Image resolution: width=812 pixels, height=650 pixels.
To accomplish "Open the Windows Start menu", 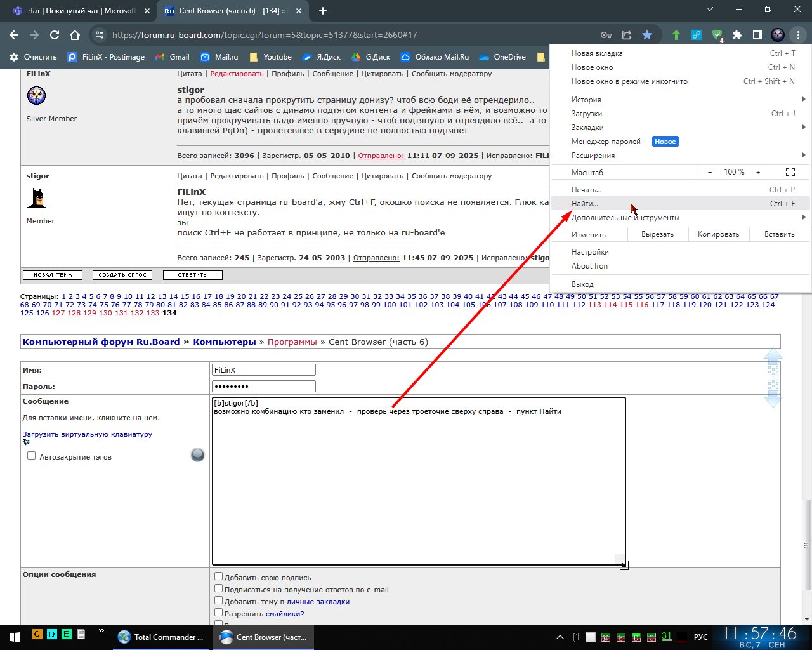I will point(14,637).
